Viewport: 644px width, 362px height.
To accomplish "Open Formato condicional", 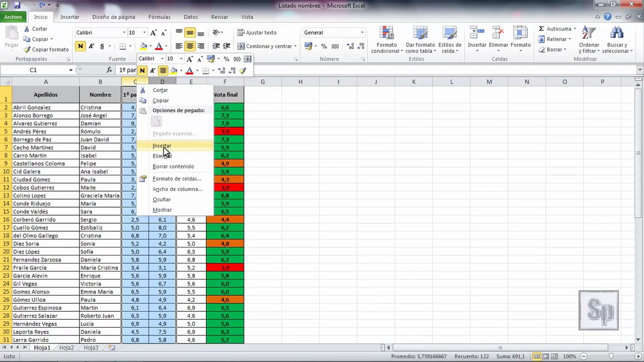I will [387, 40].
